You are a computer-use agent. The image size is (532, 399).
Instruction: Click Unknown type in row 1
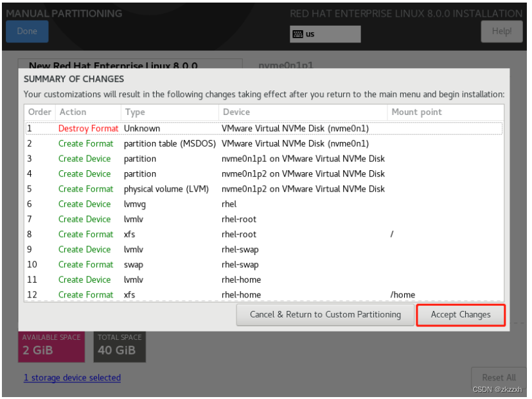142,129
